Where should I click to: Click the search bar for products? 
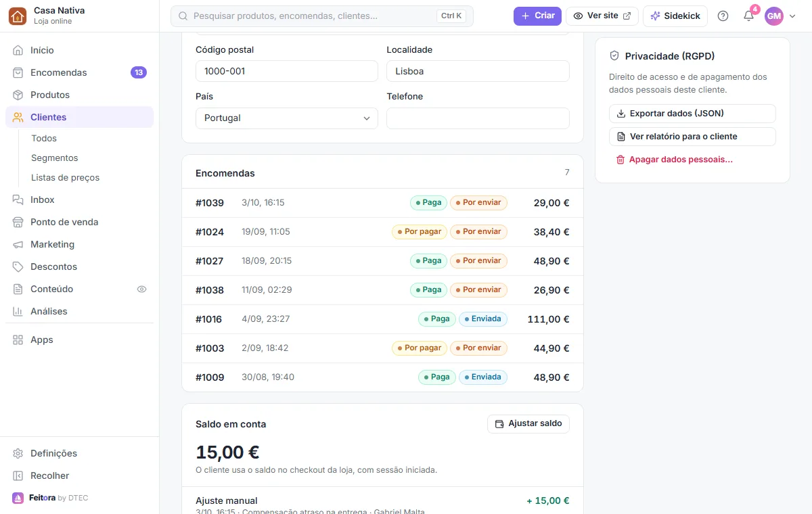point(322,16)
